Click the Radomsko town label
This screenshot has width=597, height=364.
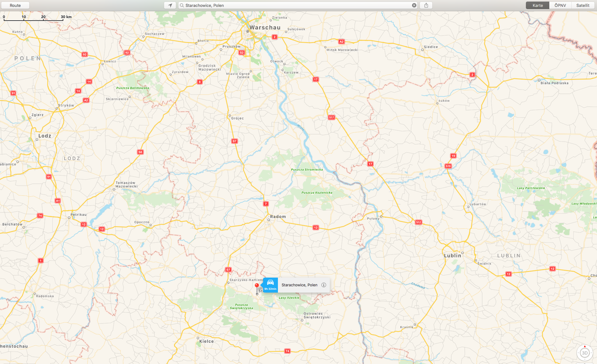click(x=45, y=296)
